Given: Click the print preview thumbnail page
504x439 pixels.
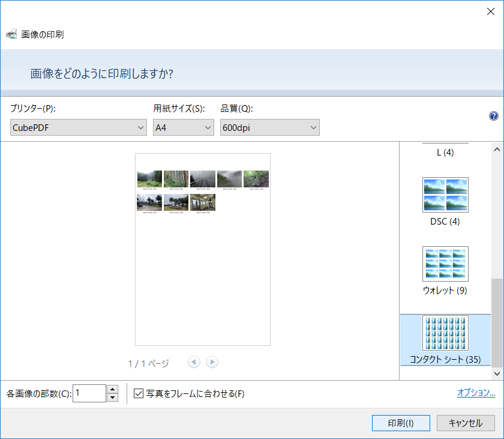Looking at the screenshot, I should coord(202,249).
